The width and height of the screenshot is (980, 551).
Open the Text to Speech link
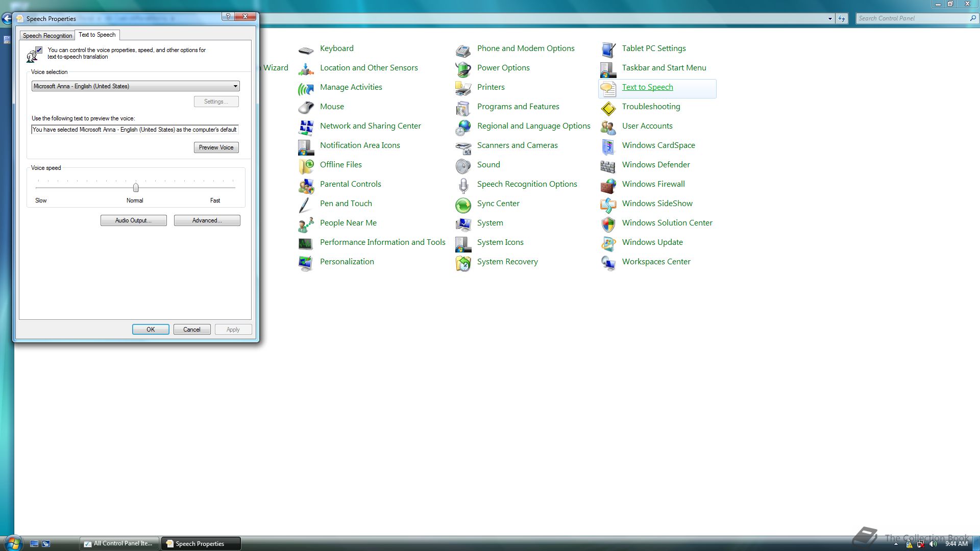coord(647,87)
